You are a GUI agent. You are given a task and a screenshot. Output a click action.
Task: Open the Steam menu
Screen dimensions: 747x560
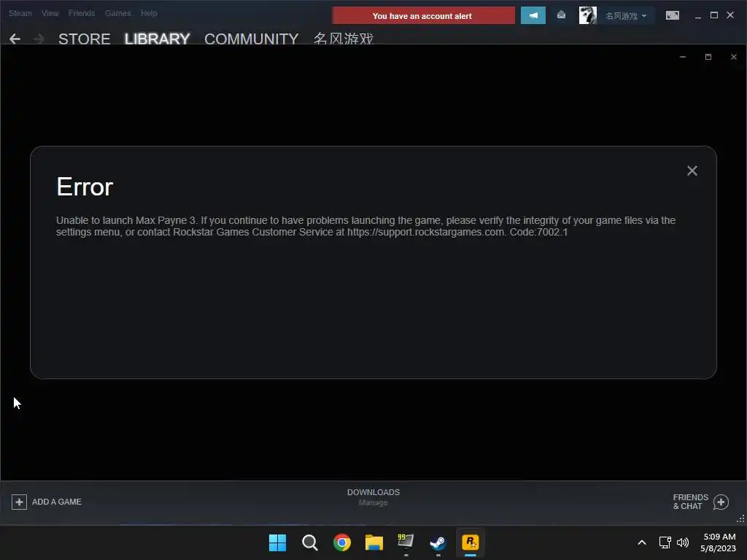[20, 13]
